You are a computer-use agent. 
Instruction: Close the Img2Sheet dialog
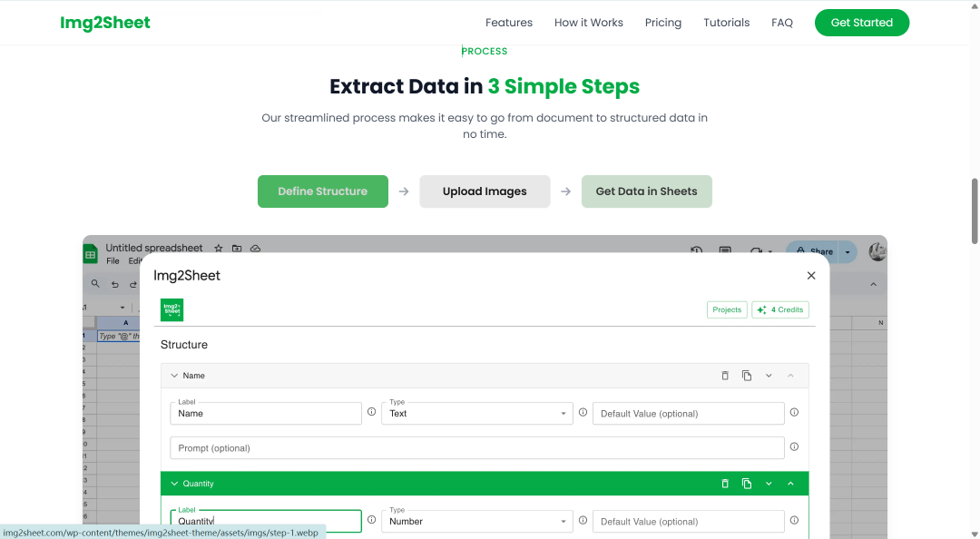coord(811,275)
